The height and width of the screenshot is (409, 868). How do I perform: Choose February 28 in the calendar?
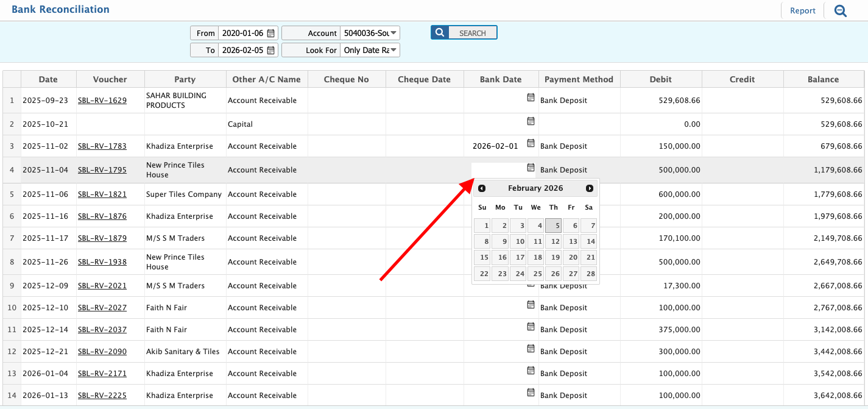(588, 274)
